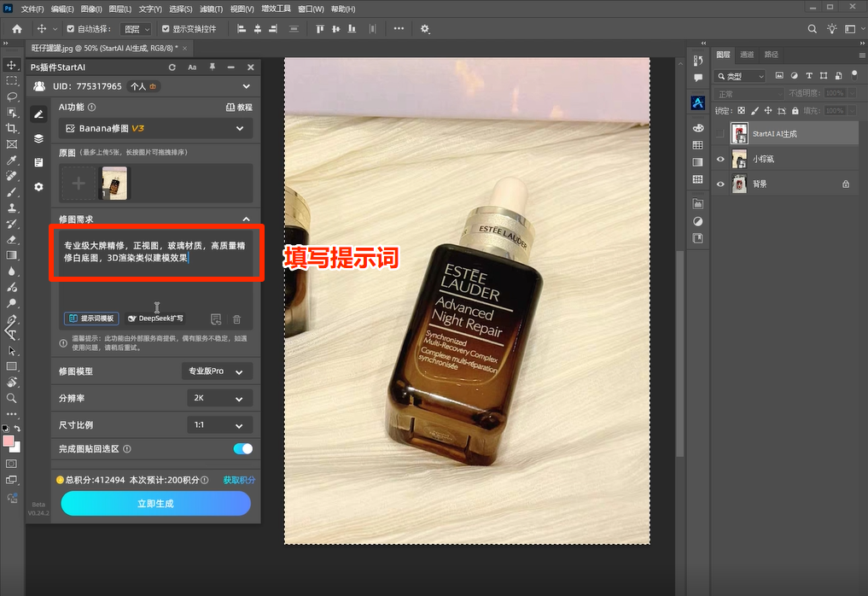The height and width of the screenshot is (596, 868).
Task: Open the 教程 tutorial link
Action: click(x=239, y=108)
